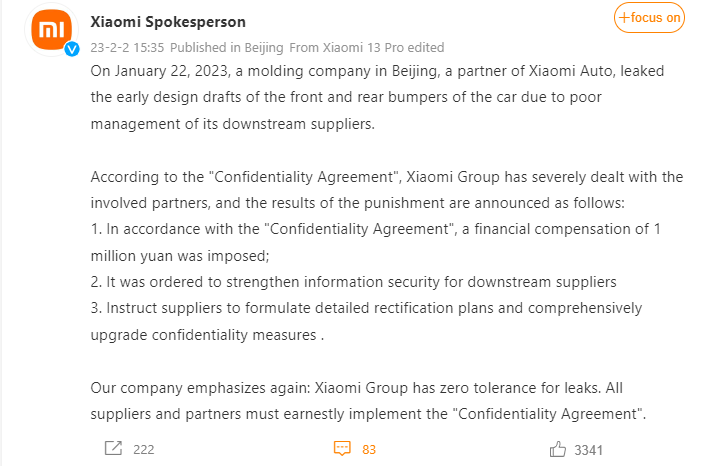The image size is (704, 466).
Task: Like the post with thumbs-up icon
Action: pyautogui.click(x=558, y=449)
